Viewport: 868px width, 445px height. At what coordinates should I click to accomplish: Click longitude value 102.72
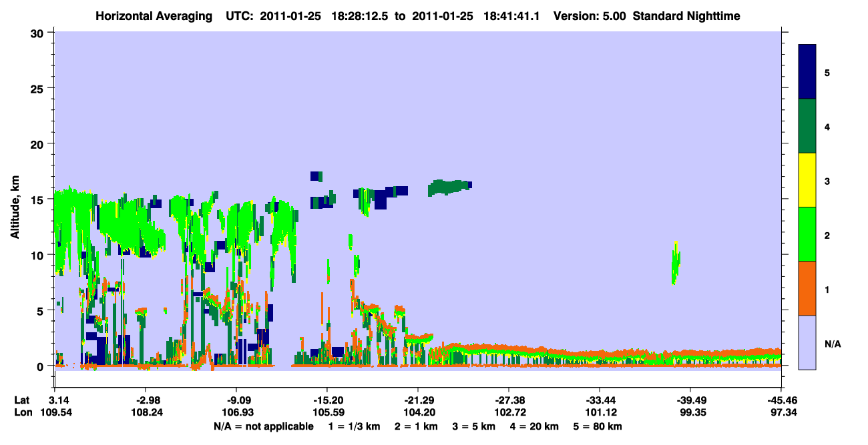coord(509,412)
